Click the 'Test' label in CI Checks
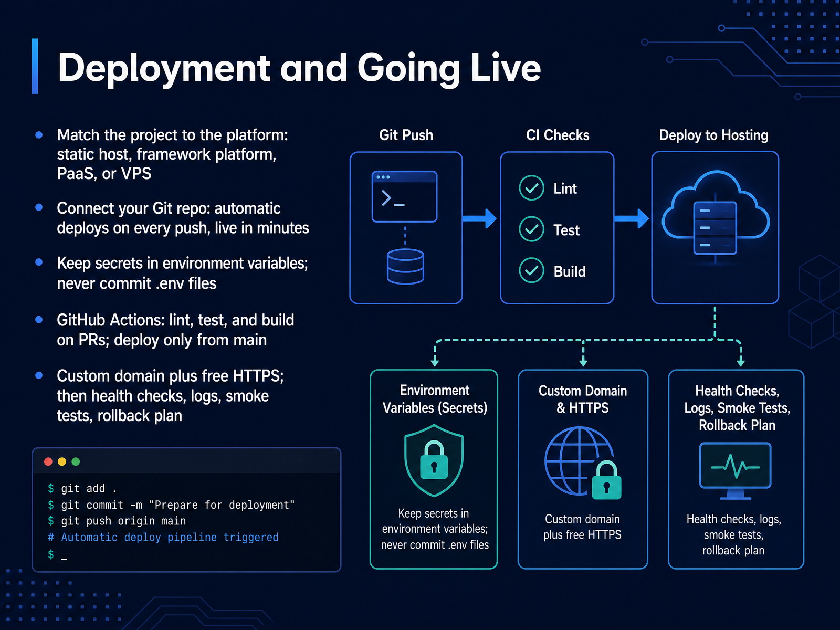Screen dimensions: 840x630 566,230
